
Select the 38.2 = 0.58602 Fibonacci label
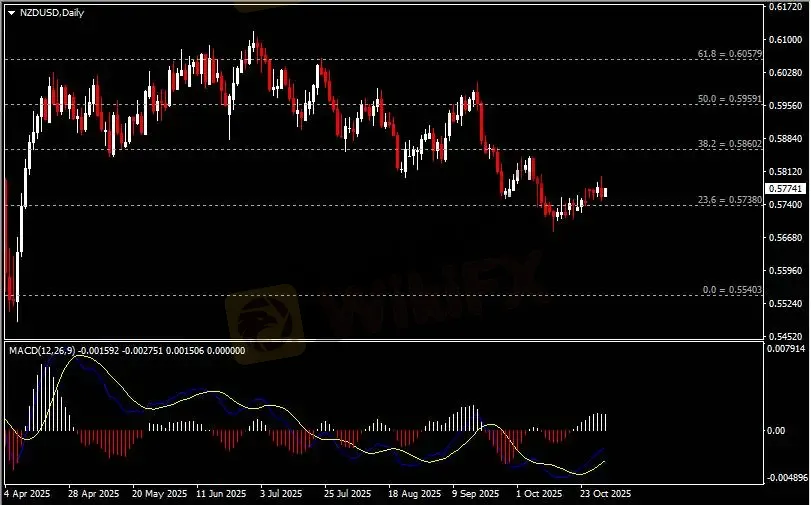pyautogui.click(x=729, y=144)
